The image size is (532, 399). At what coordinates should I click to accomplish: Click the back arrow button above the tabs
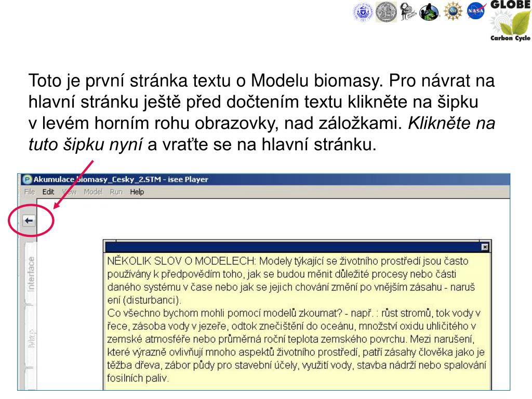tap(29, 221)
